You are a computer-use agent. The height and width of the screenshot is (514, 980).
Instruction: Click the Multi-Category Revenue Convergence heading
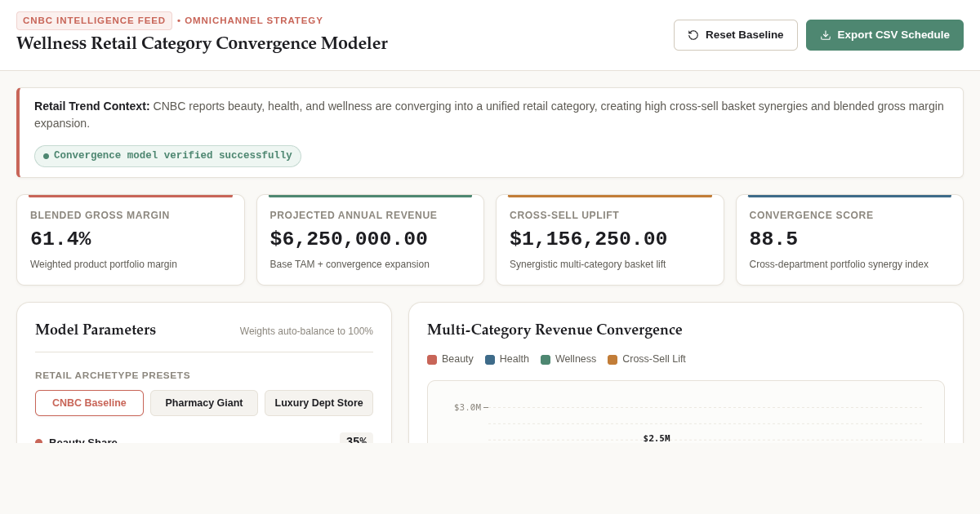(555, 330)
